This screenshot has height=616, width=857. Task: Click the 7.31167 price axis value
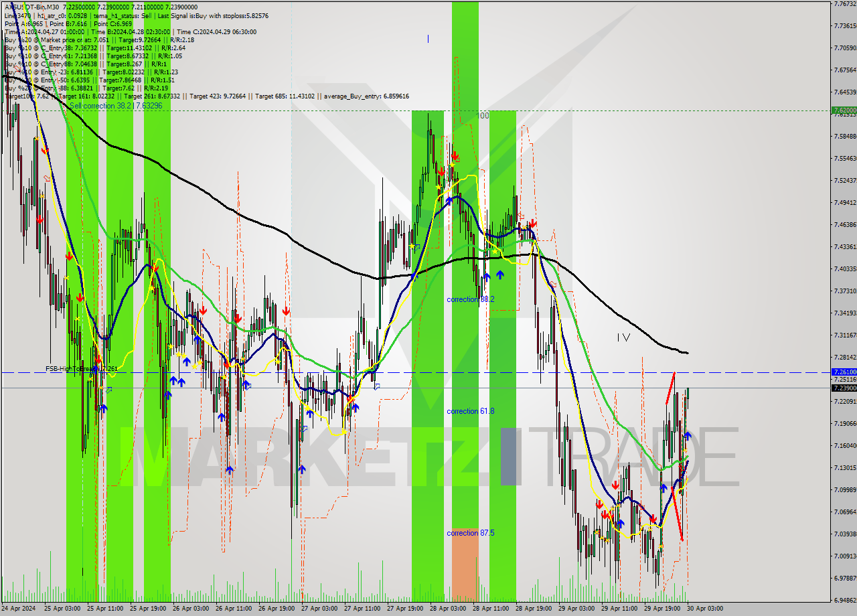(844, 335)
